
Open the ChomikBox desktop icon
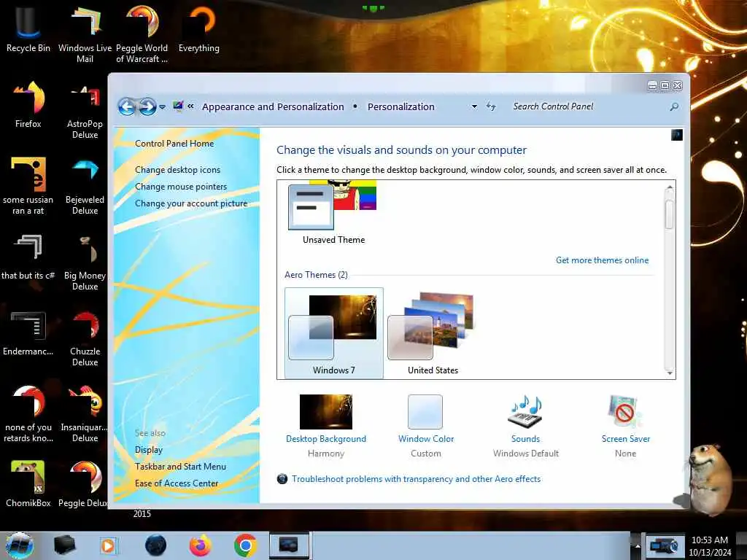28,483
